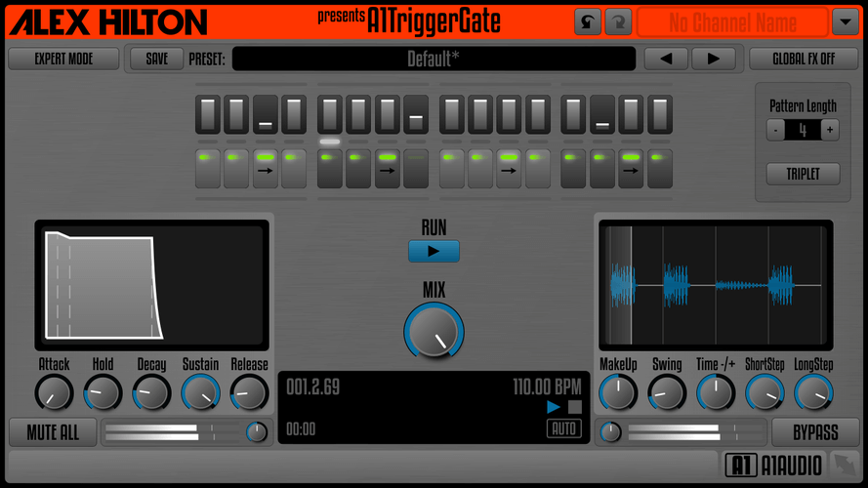Image resolution: width=868 pixels, height=488 pixels.
Task: Click step 8 lower unlit button
Action: 416,169
